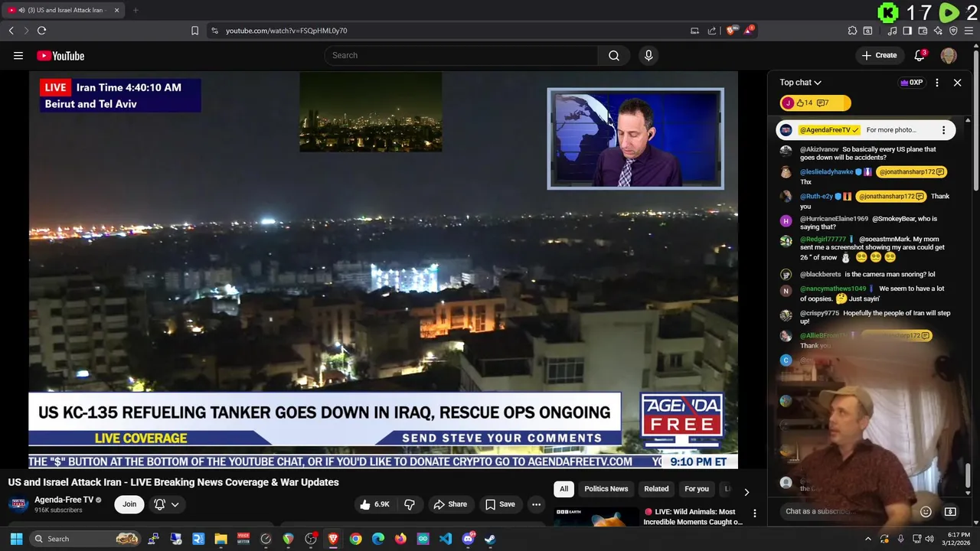Open Firefox from the taskbar
Viewport: 980px width, 551px height.
[400, 539]
